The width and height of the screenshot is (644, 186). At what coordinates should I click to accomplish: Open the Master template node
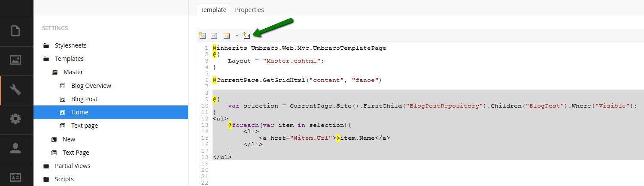pyautogui.click(x=73, y=72)
